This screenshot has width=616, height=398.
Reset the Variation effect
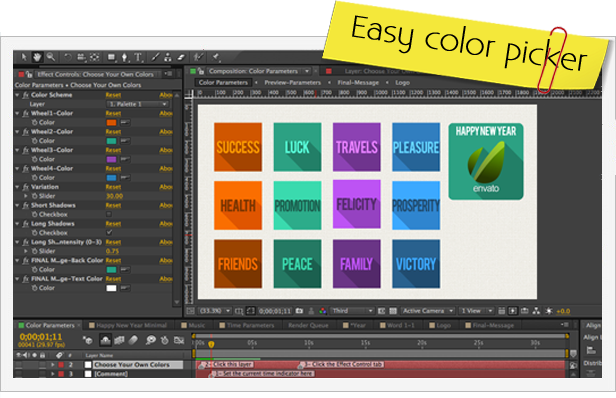[x=113, y=187]
